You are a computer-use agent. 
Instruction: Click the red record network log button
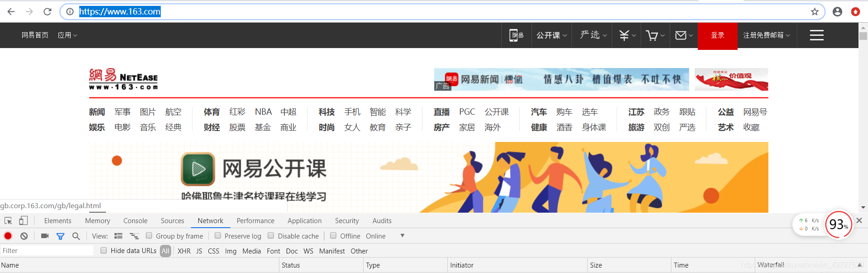(x=8, y=236)
